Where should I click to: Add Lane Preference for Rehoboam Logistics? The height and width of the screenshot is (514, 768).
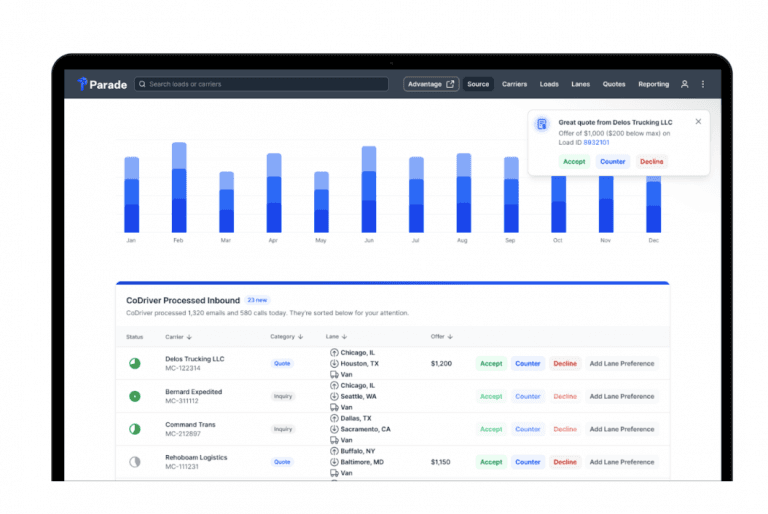point(622,462)
